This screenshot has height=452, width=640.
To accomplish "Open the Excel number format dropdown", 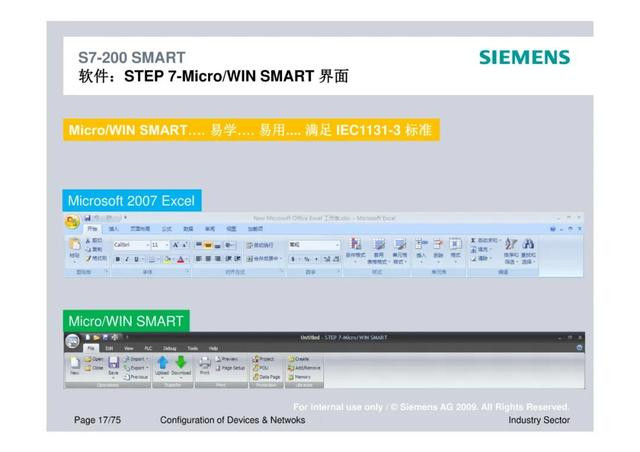I will pos(337,245).
